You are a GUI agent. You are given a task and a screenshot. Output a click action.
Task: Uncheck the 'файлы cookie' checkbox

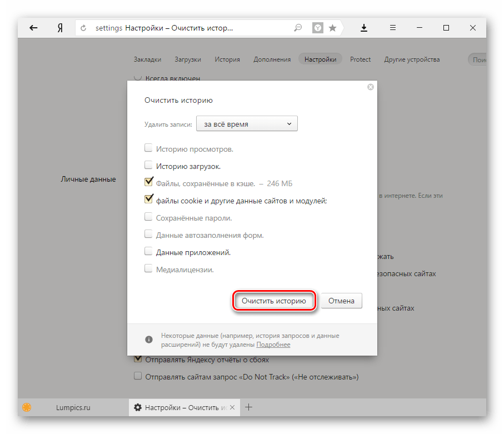point(148,198)
